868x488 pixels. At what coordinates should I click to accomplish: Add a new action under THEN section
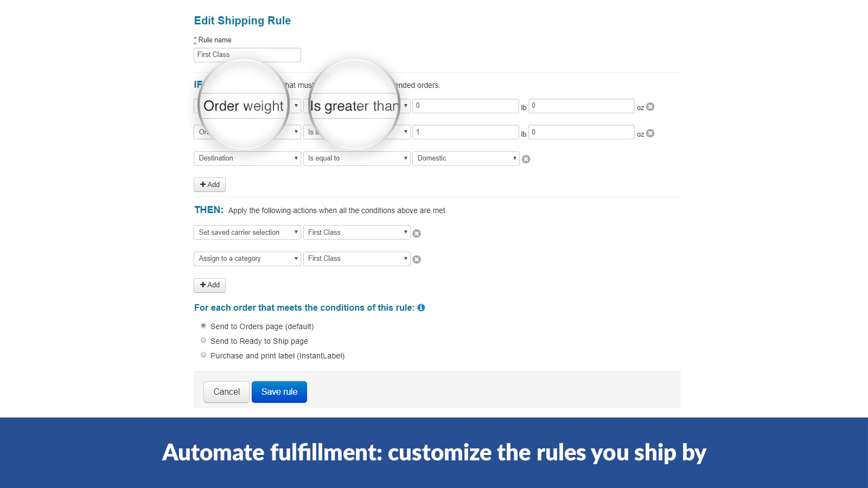coord(209,285)
